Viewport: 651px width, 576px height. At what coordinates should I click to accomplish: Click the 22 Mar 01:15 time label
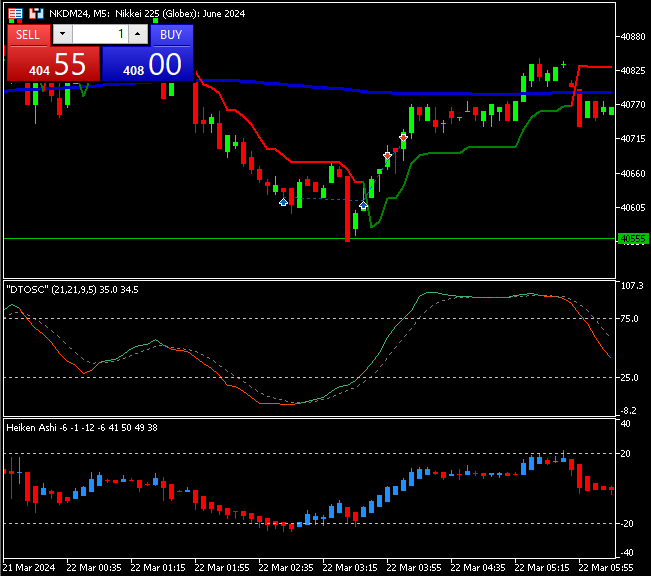point(158,568)
